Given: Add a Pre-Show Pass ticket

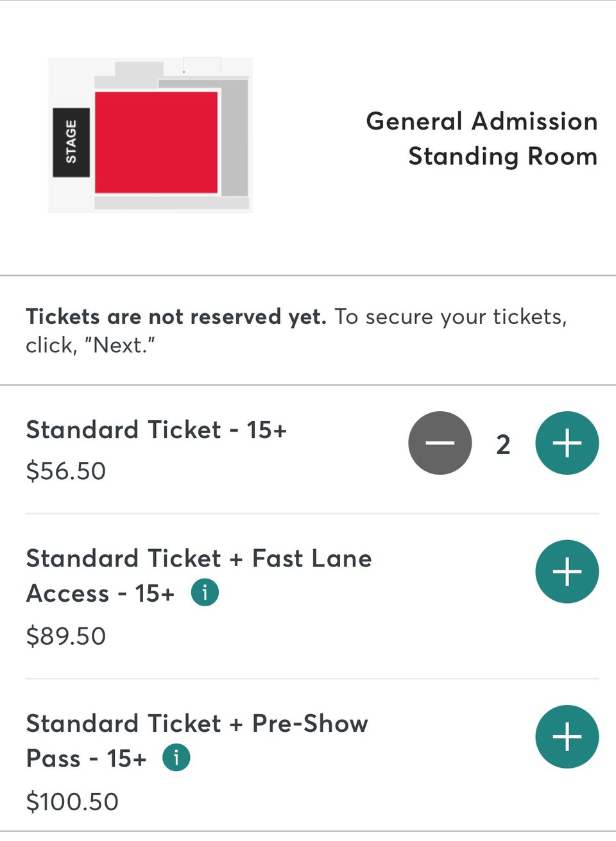Looking at the screenshot, I should tap(567, 736).
